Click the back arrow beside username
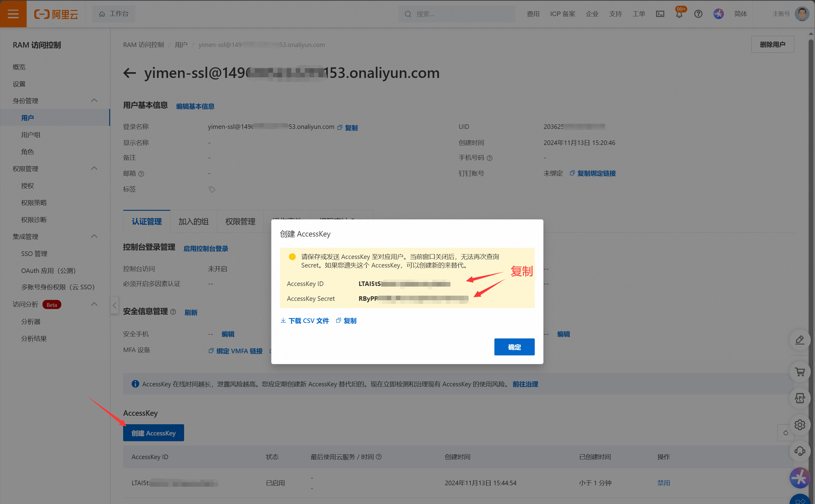This screenshot has height=504, width=815. click(130, 73)
